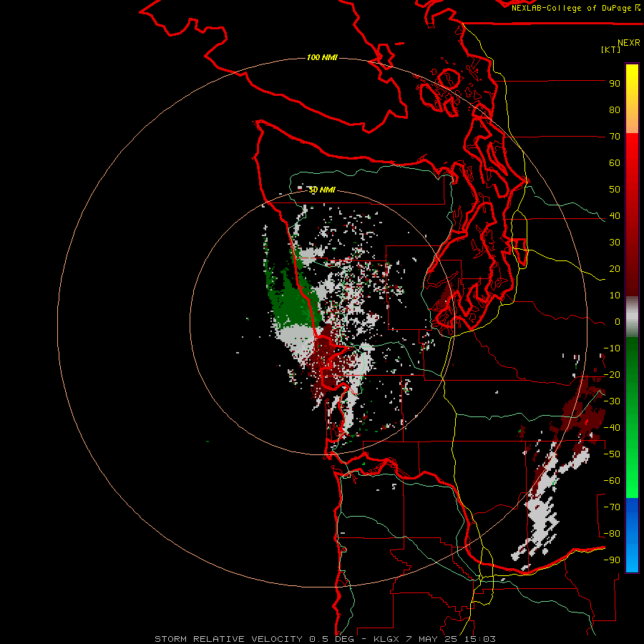This screenshot has height=644, width=644.
Task: Click the 100 NMI range ring label
Action: pos(322,57)
